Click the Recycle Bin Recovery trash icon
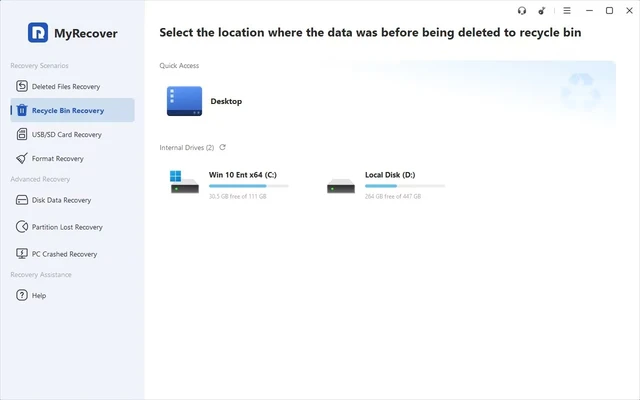Viewport: 640px width, 400px height. coord(22,110)
